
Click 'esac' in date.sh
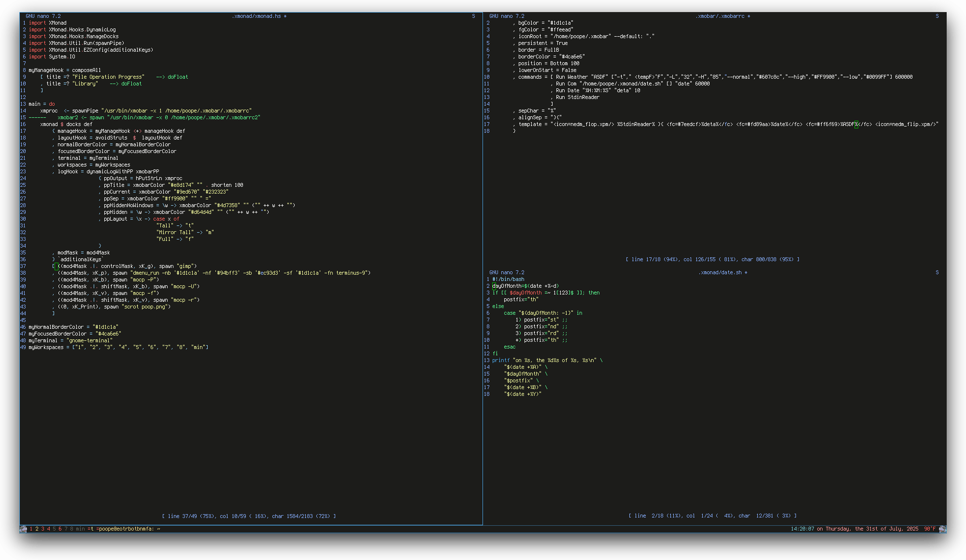pos(510,347)
